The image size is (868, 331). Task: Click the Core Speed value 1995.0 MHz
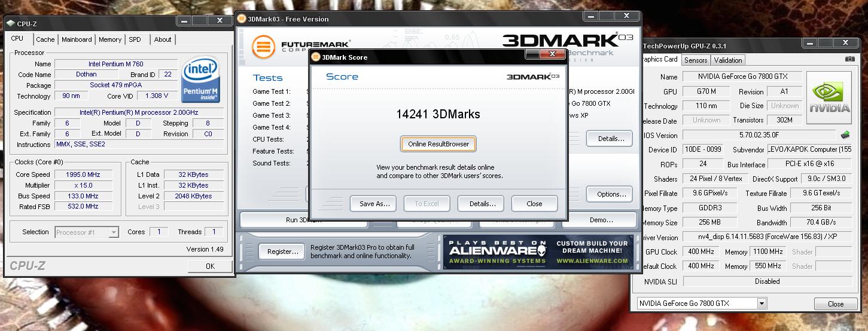point(83,174)
